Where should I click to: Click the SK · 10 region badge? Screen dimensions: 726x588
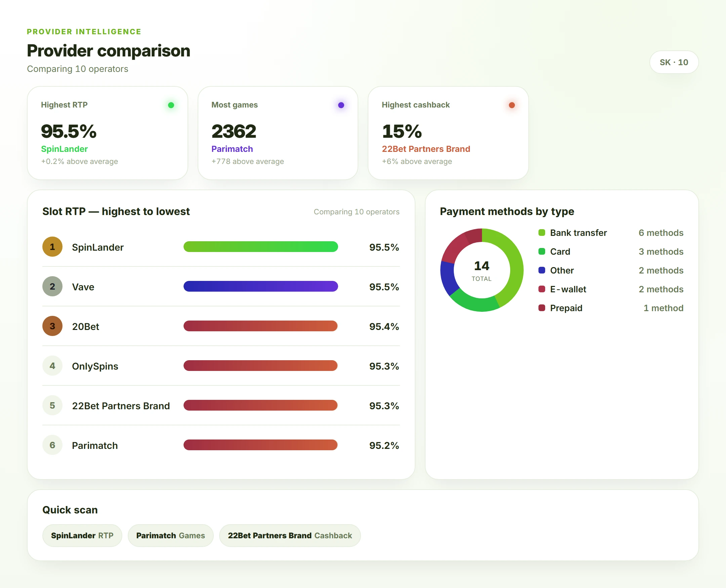pos(674,62)
